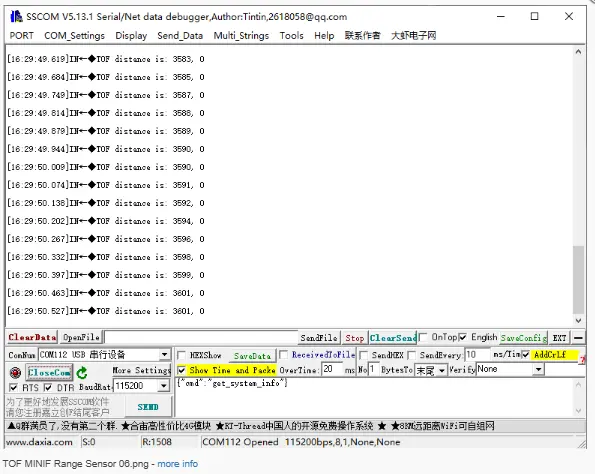Click the get_system_info command text field
This screenshot has width=595, height=474.
pyautogui.click(x=375, y=397)
